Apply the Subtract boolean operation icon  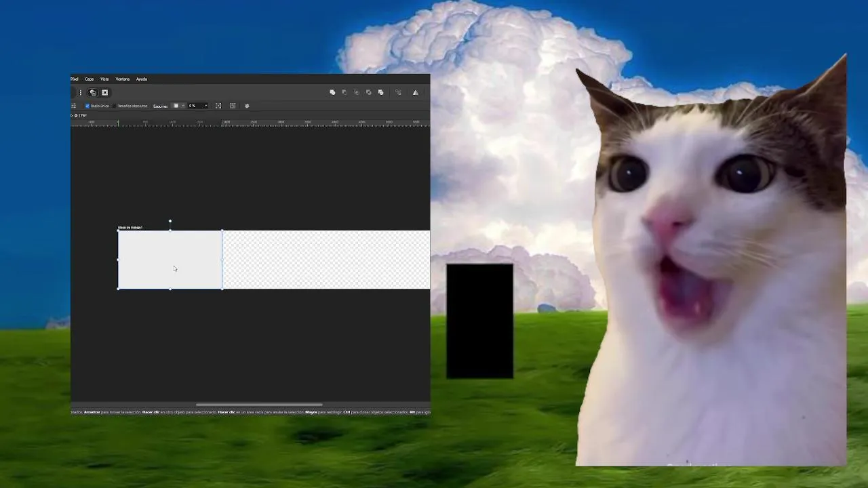(344, 92)
